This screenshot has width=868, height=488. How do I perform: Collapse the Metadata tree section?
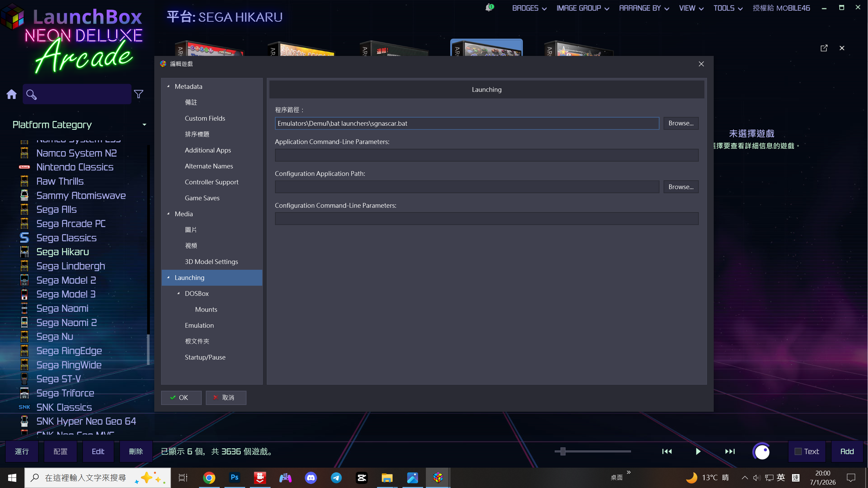(x=168, y=86)
